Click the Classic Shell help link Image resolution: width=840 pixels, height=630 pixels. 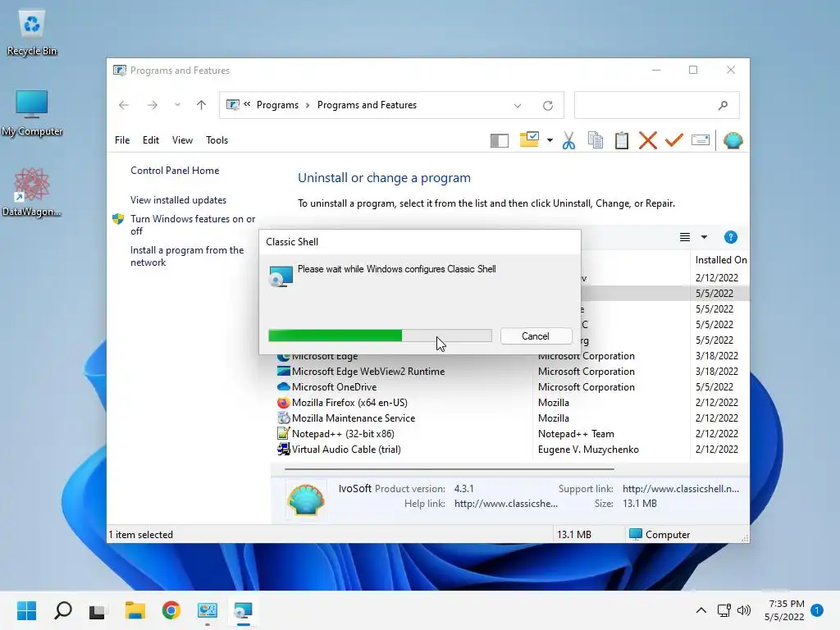[505, 504]
